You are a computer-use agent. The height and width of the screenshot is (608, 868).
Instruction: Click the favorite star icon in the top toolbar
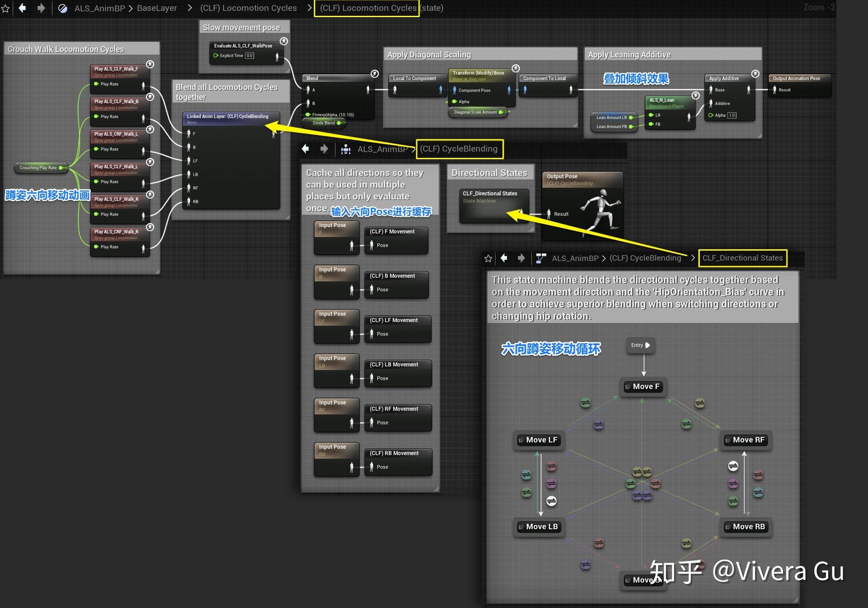5,8
